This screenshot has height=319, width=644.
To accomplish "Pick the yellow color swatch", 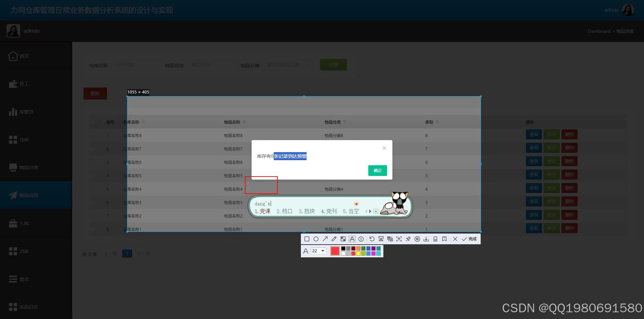I will tap(358, 254).
